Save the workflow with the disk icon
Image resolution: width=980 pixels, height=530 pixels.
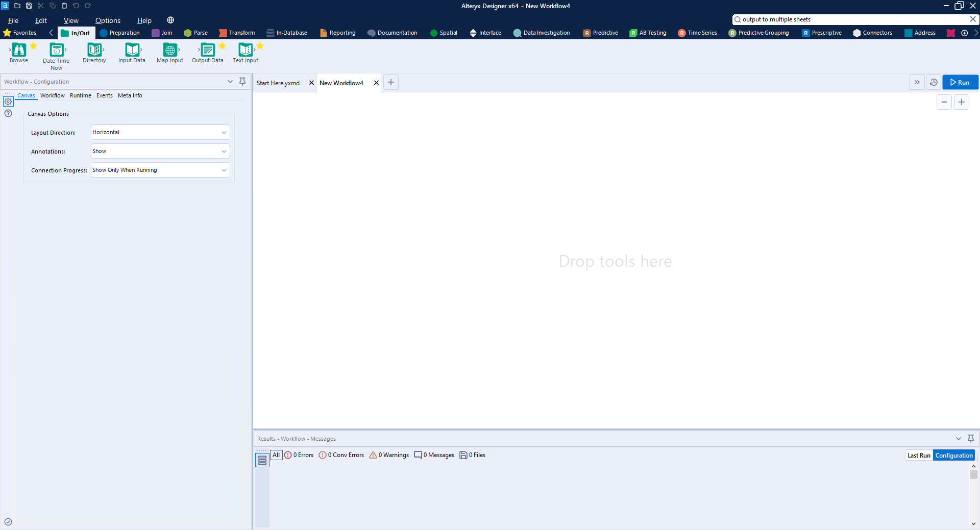coord(29,6)
